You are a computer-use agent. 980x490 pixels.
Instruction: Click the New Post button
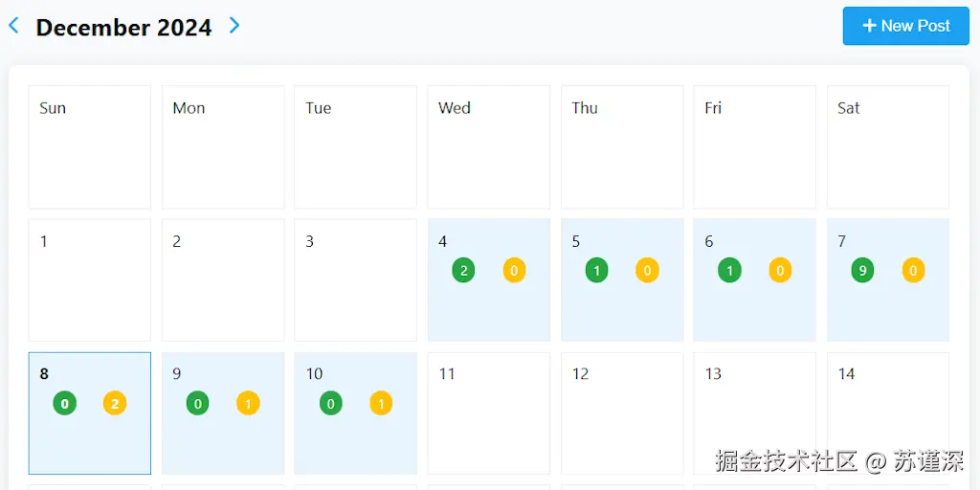(x=905, y=26)
